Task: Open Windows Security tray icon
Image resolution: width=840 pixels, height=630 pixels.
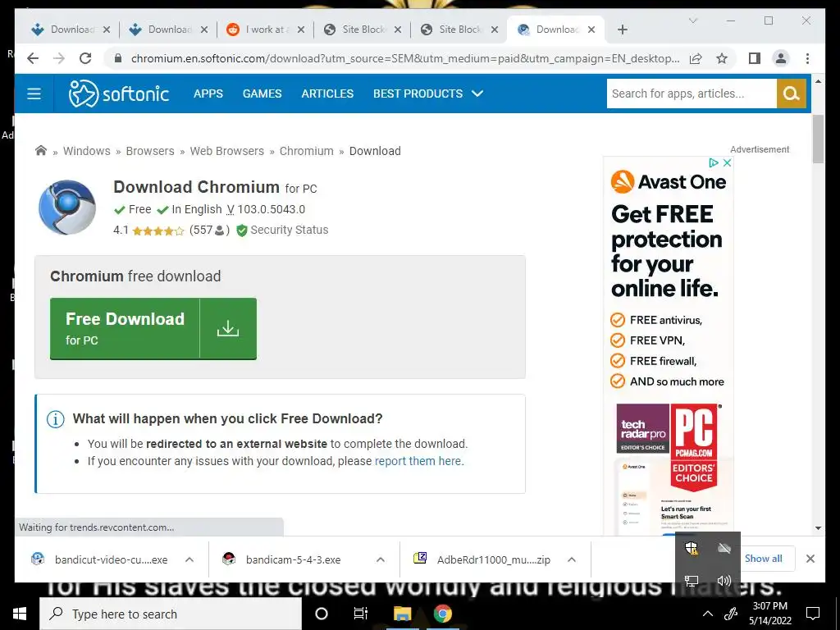Action: (692, 547)
